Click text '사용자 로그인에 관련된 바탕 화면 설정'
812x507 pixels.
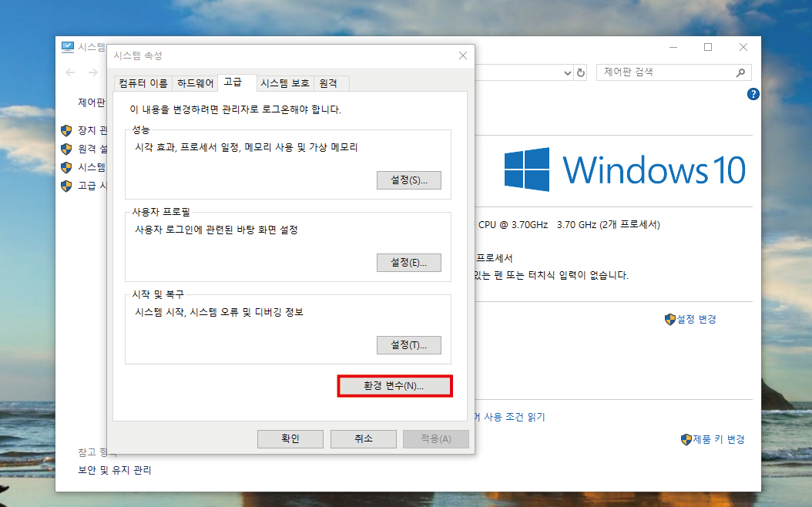tap(216, 230)
